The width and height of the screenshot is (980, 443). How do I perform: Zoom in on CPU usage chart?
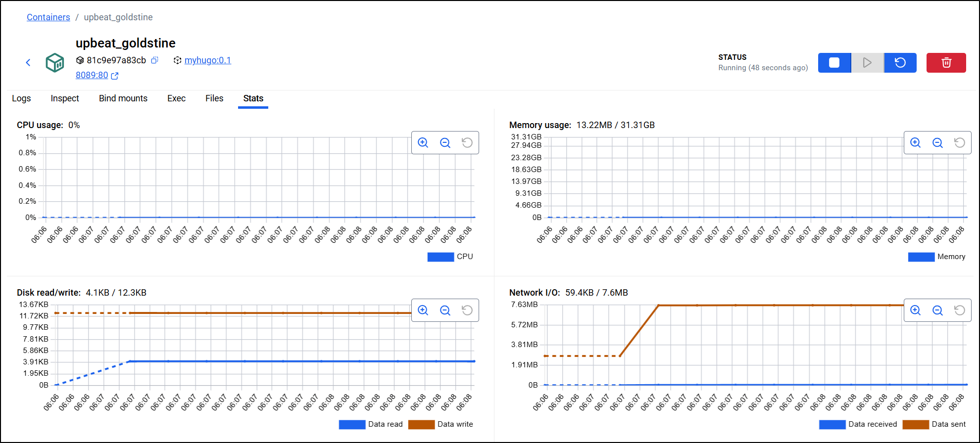coord(423,143)
